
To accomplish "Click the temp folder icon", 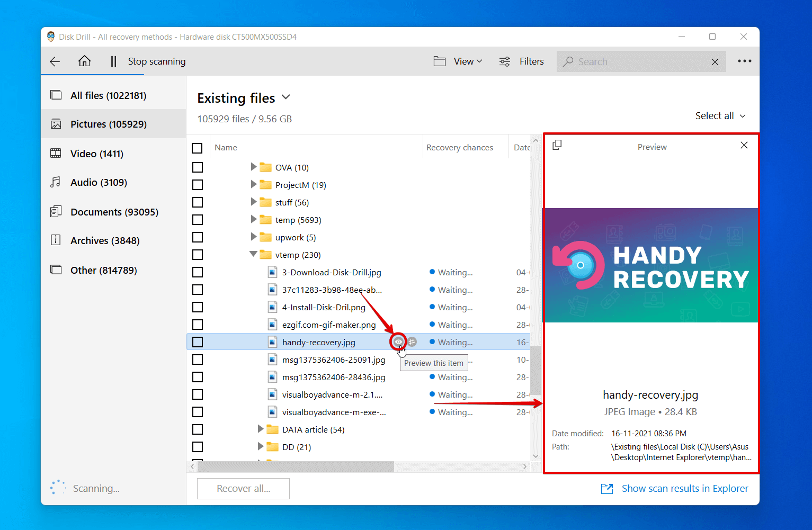I will pos(266,220).
